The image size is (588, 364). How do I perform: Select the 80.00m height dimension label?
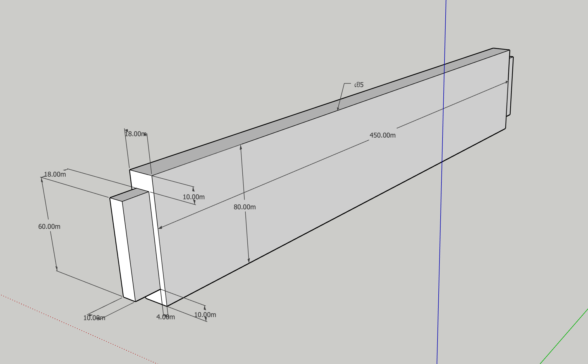pyautogui.click(x=245, y=207)
